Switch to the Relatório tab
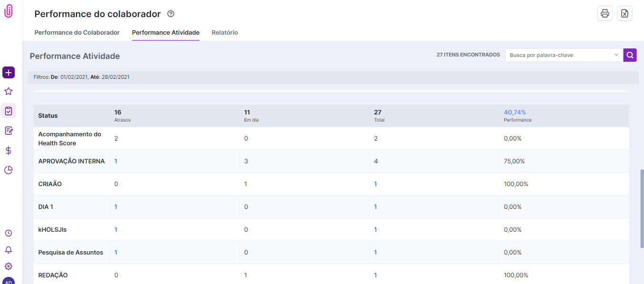Image resolution: width=644 pixels, height=284 pixels. [x=224, y=33]
